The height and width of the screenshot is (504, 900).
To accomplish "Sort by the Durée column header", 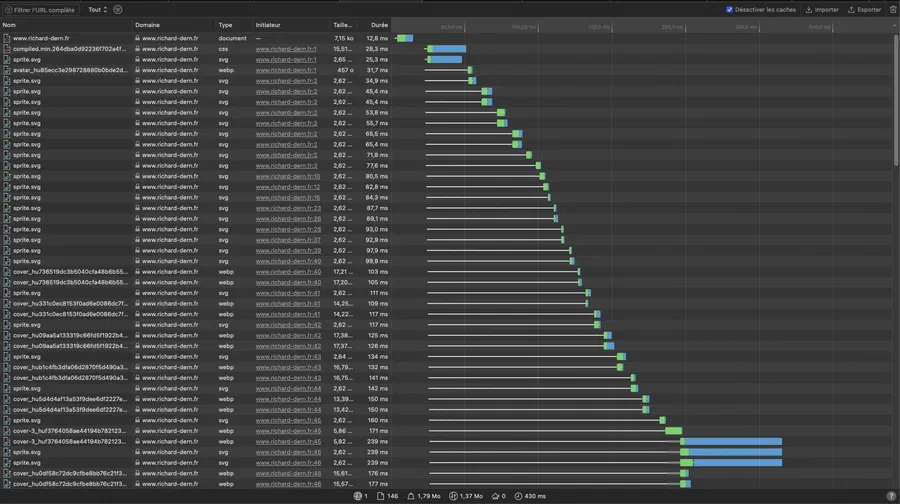I will click(379, 25).
